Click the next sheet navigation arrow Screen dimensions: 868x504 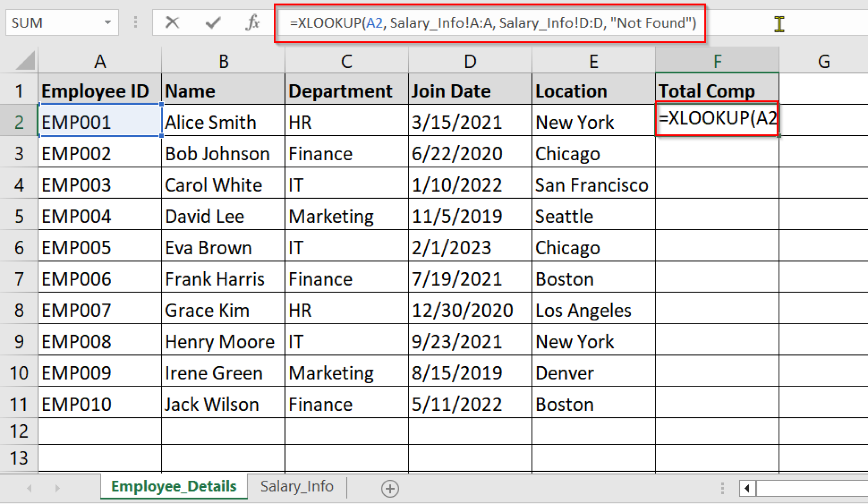coord(58,488)
